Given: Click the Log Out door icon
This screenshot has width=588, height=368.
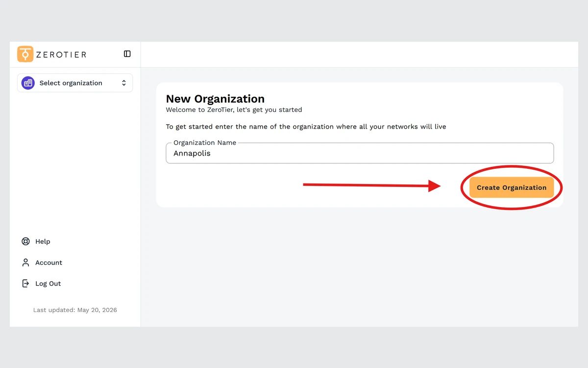Looking at the screenshot, I should click(x=26, y=284).
